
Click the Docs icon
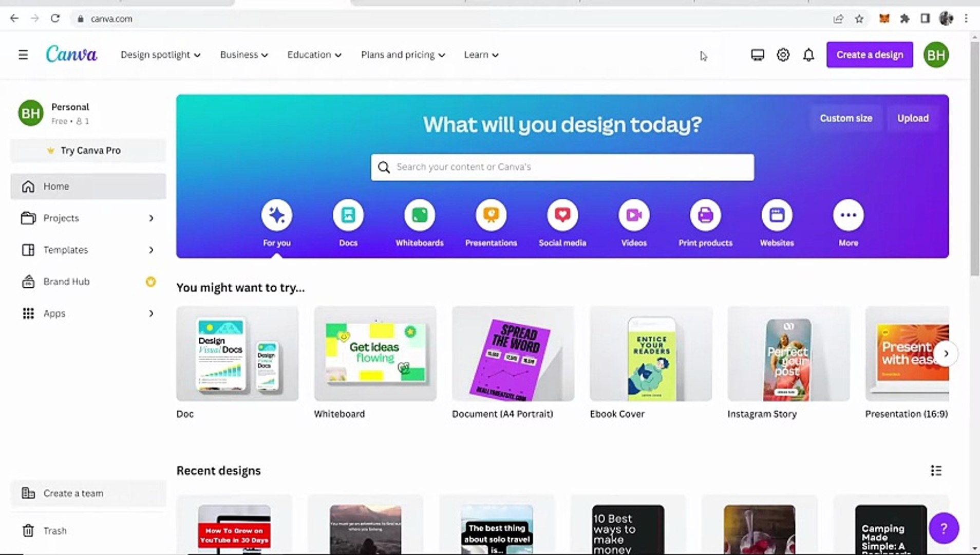pos(348,215)
